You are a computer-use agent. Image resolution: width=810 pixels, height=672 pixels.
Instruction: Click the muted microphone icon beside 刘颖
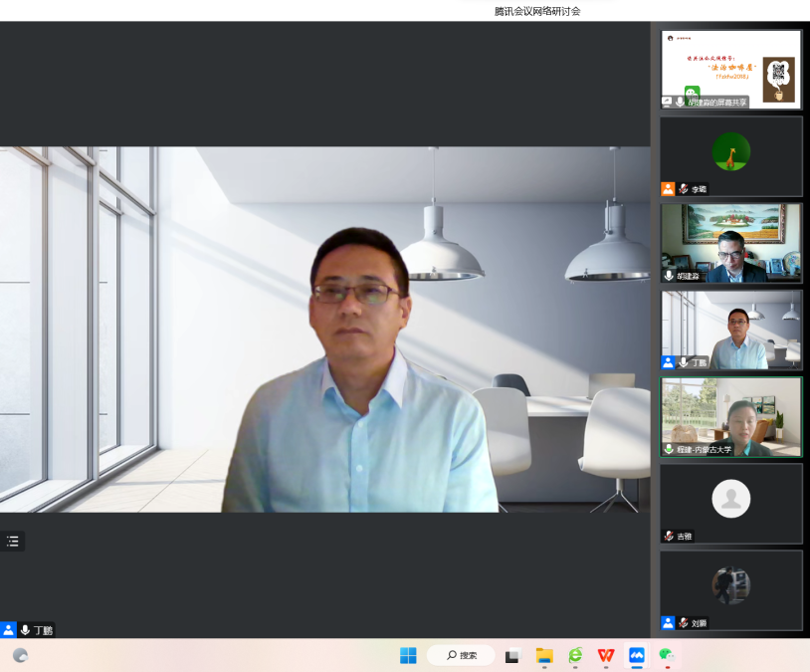[684, 623]
